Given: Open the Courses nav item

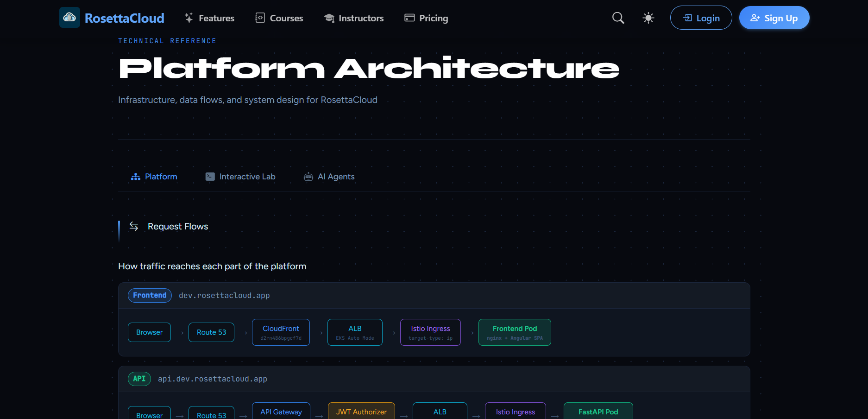Looking at the screenshot, I should 279,18.
